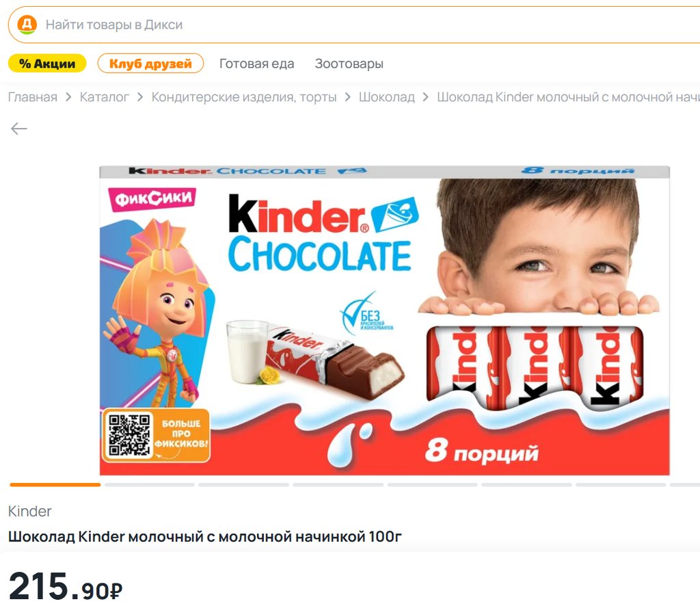700x606 pixels.
Task: Select the second image slider indicator
Action: [150, 484]
